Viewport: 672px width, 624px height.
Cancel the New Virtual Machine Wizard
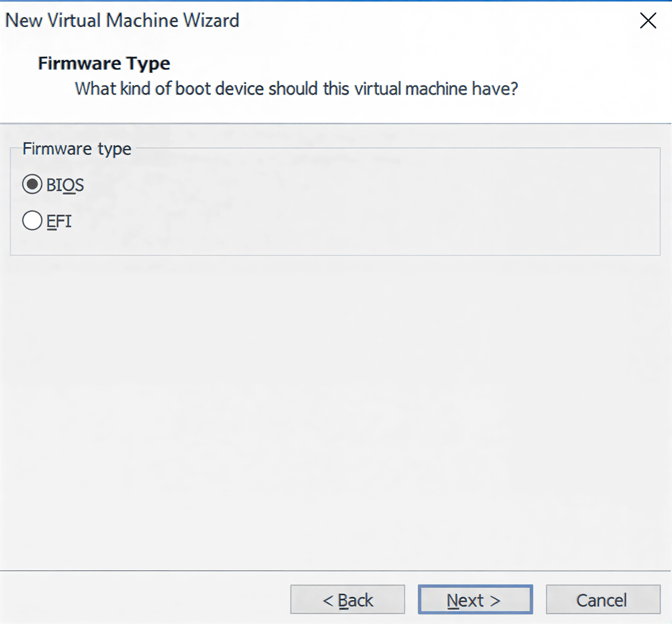[603, 599]
